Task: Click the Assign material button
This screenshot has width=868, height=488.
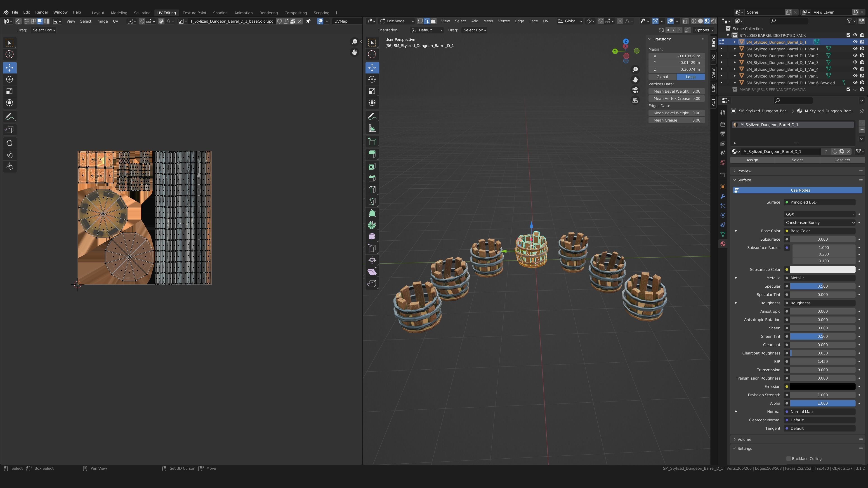Action: pyautogui.click(x=752, y=160)
